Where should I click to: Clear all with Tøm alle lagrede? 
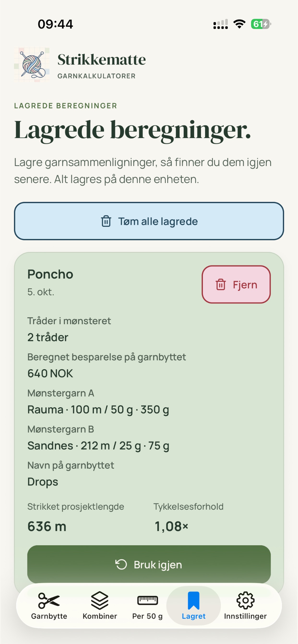pos(149,221)
